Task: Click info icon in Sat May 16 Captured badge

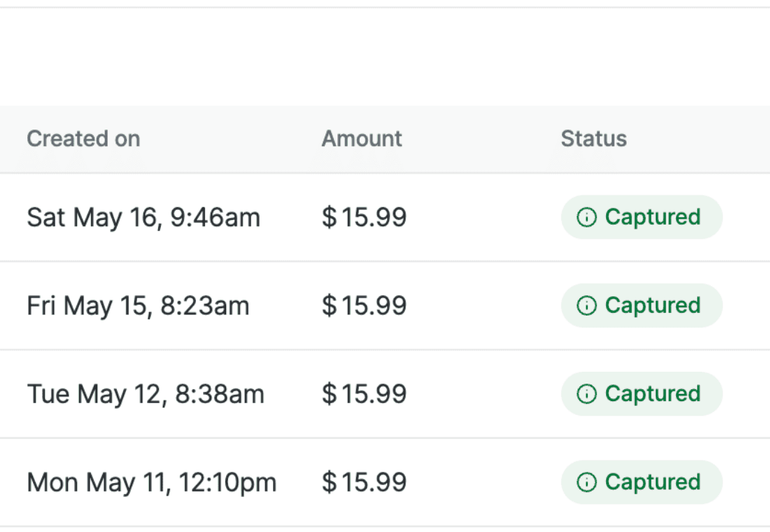Action: coord(587,217)
